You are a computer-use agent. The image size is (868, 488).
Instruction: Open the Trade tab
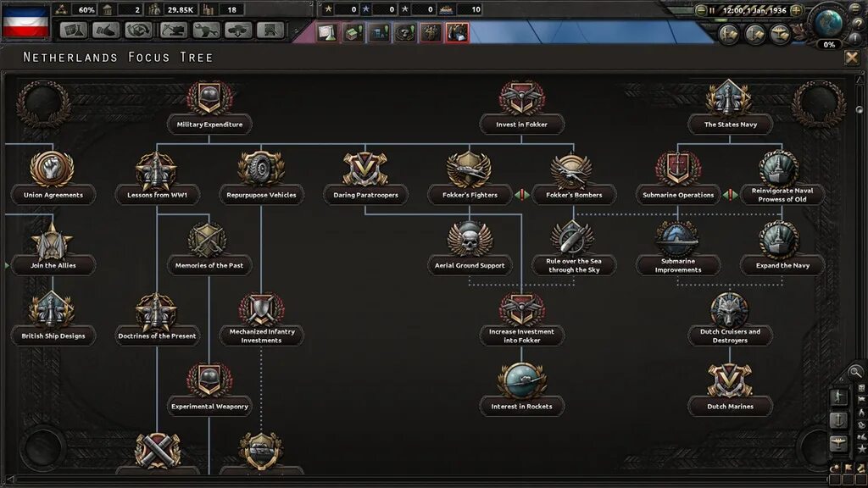[x=139, y=30]
